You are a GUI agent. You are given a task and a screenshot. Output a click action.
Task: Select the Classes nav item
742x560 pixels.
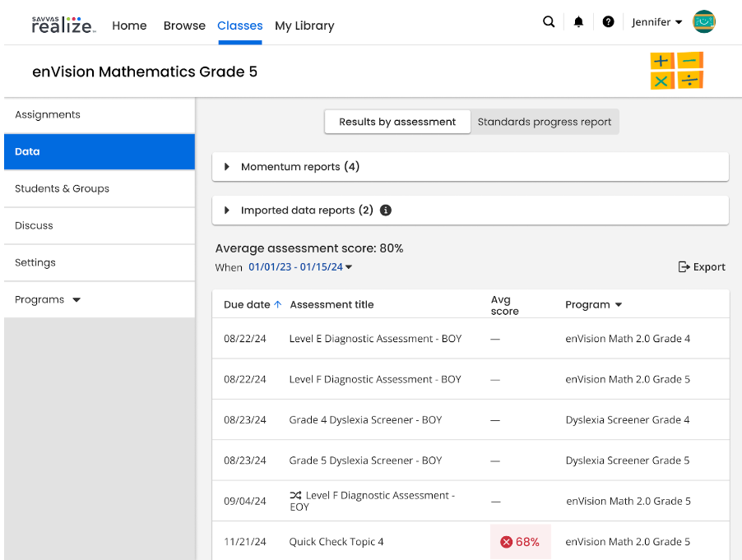click(240, 25)
